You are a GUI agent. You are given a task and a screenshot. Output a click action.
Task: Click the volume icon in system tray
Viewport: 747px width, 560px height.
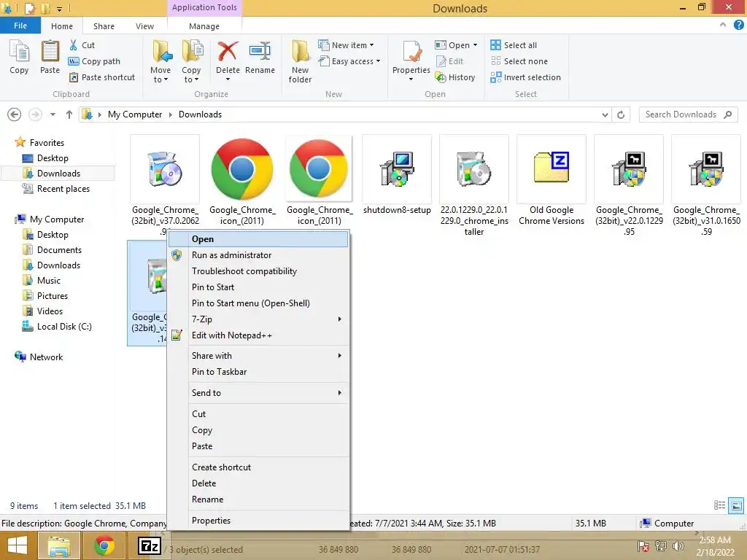click(x=678, y=545)
